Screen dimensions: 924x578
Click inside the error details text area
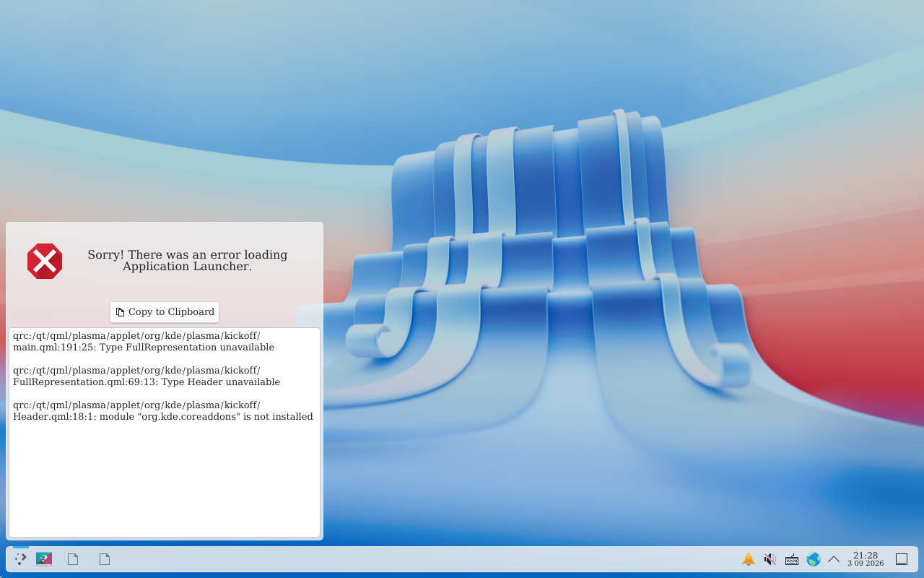point(165,432)
